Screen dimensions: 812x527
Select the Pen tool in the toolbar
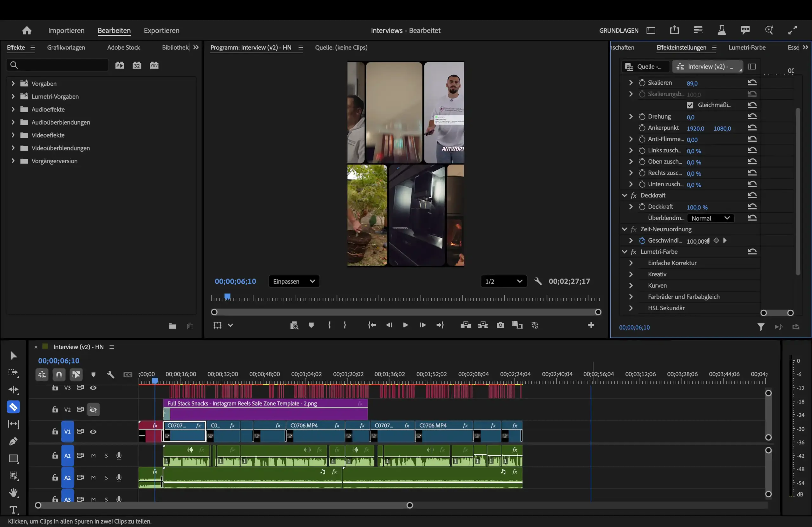point(13,441)
